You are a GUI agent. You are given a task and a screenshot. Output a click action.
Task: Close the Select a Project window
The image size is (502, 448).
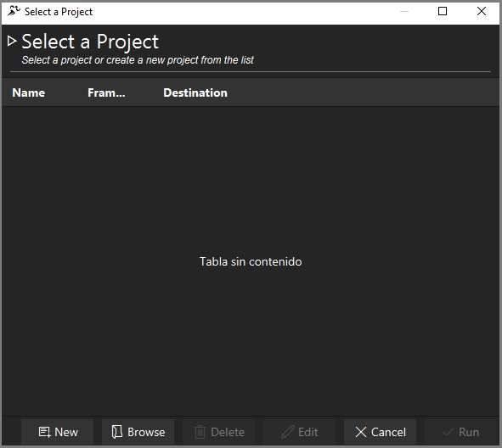point(482,12)
